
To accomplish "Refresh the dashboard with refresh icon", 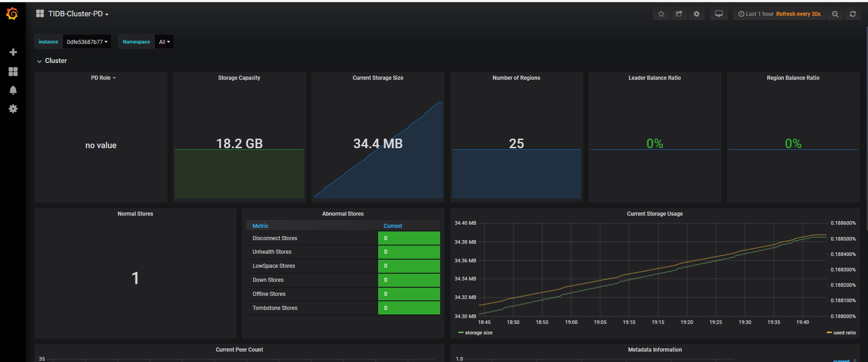I will [853, 14].
